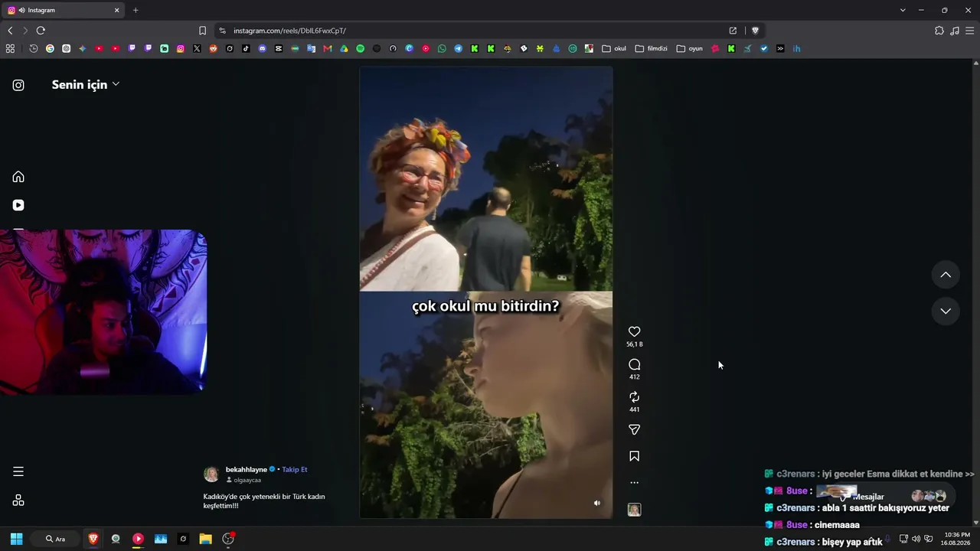Viewport: 980px width, 551px height.
Task: Open the taskbar volume control
Action: click(916, 539)
